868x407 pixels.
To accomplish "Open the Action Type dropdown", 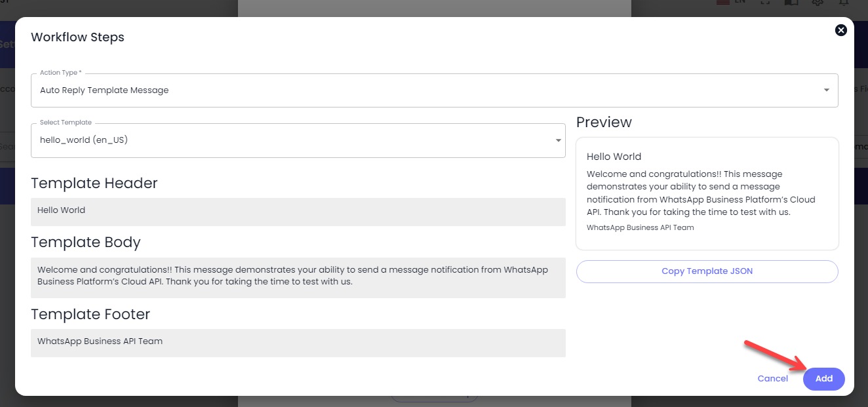I will (x=434, y=90).
